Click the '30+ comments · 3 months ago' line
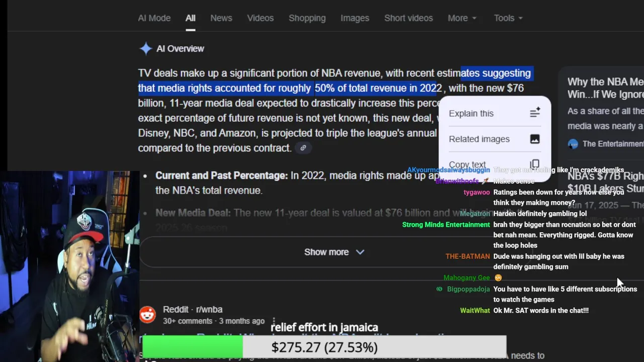644x362 pixels. [214, 321]
